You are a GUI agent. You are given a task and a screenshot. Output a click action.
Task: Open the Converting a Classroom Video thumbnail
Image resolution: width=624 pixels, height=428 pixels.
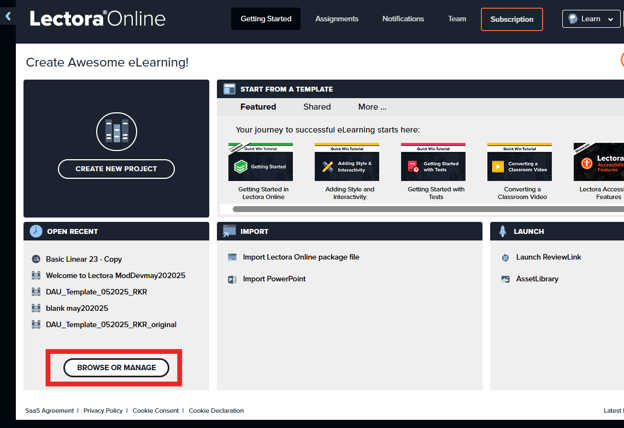[x=520, y=162]
